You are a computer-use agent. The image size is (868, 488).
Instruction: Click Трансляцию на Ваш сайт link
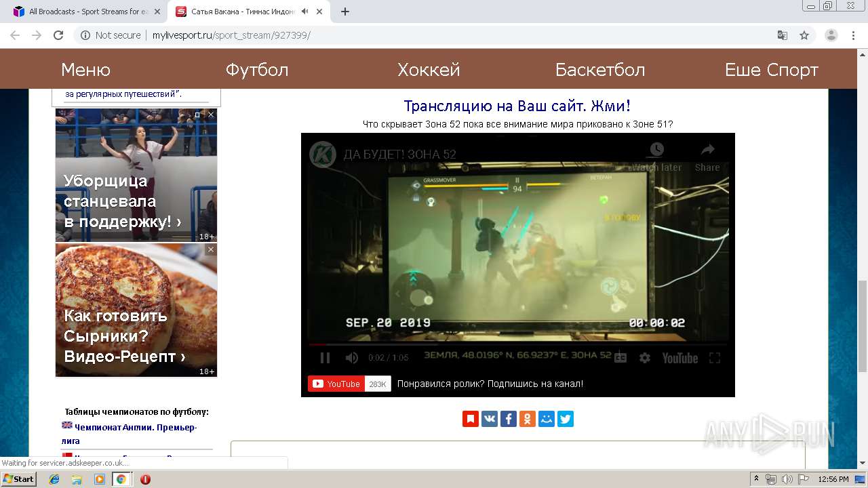click(517, 106)
